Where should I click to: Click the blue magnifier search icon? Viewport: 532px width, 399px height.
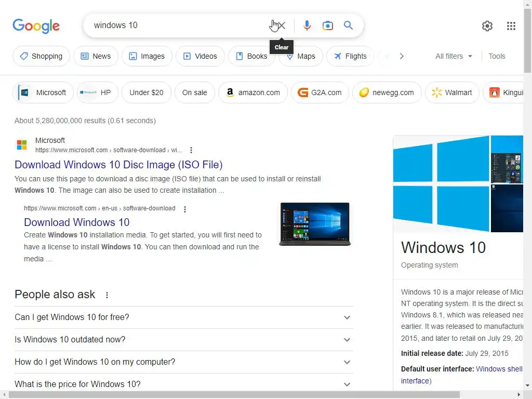click(x=348, y=25)
